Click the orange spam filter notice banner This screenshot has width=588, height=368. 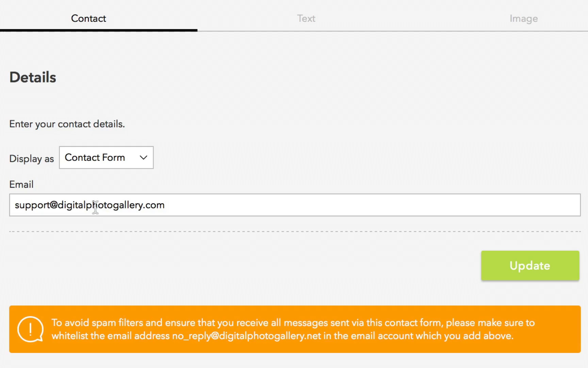tap(295, 329)
